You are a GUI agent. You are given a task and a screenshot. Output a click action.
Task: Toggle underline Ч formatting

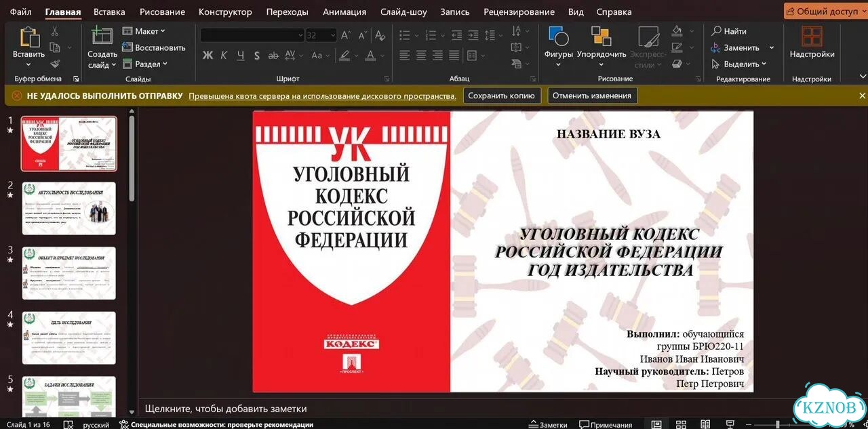click(x=240, y=56)
